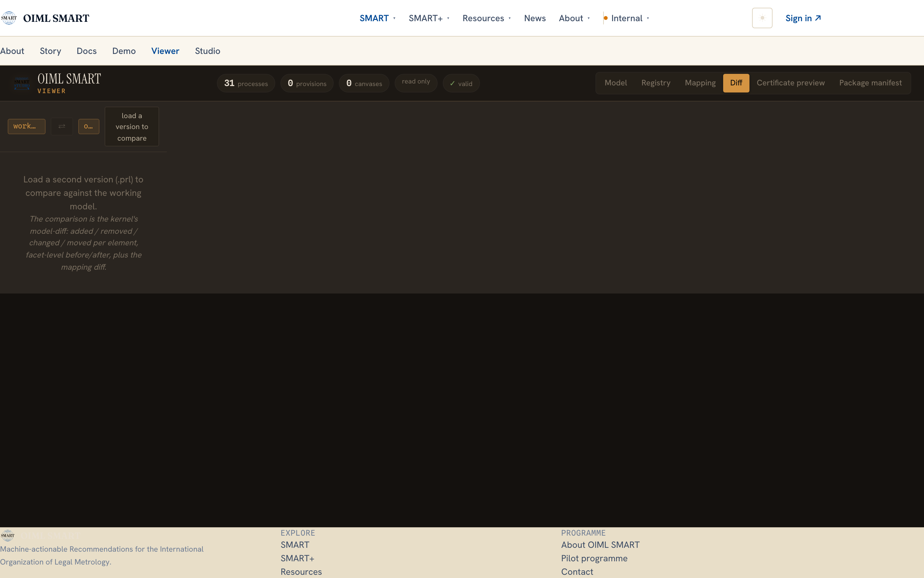The image size is (924, 578).
Task: Open the Internal dropdown menu
Action: (627, 18)
